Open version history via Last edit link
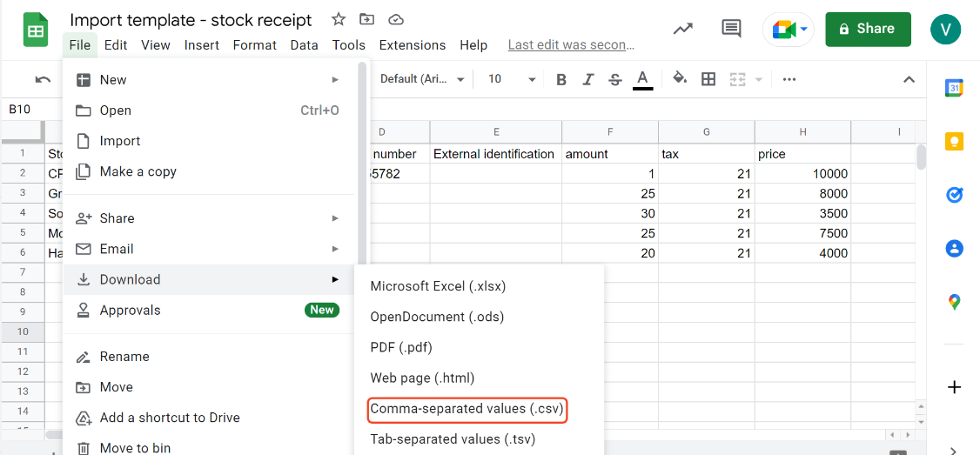 click(x=571, y=45)
